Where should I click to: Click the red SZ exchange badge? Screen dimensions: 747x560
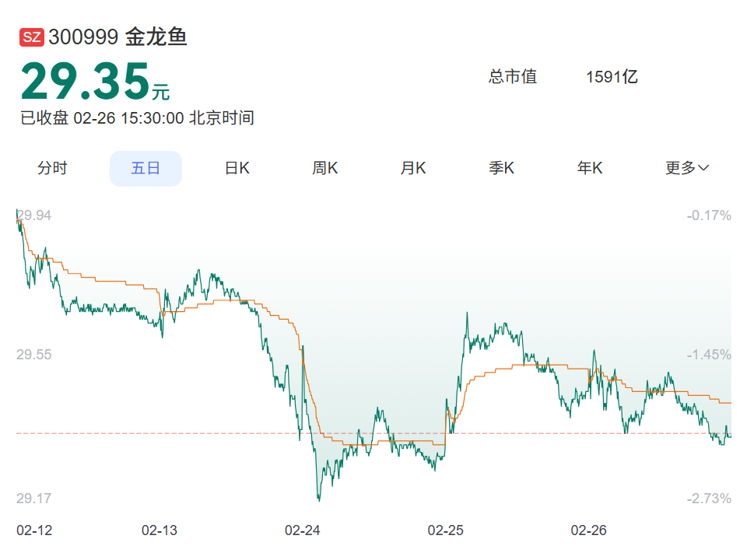[32, 37]
